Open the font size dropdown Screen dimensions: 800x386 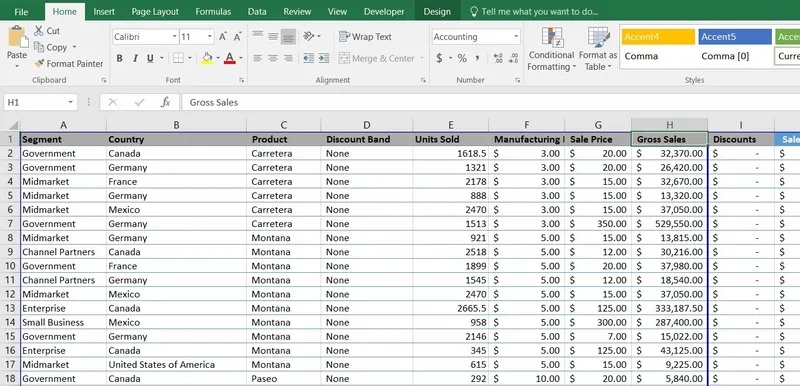pos(210,37)
